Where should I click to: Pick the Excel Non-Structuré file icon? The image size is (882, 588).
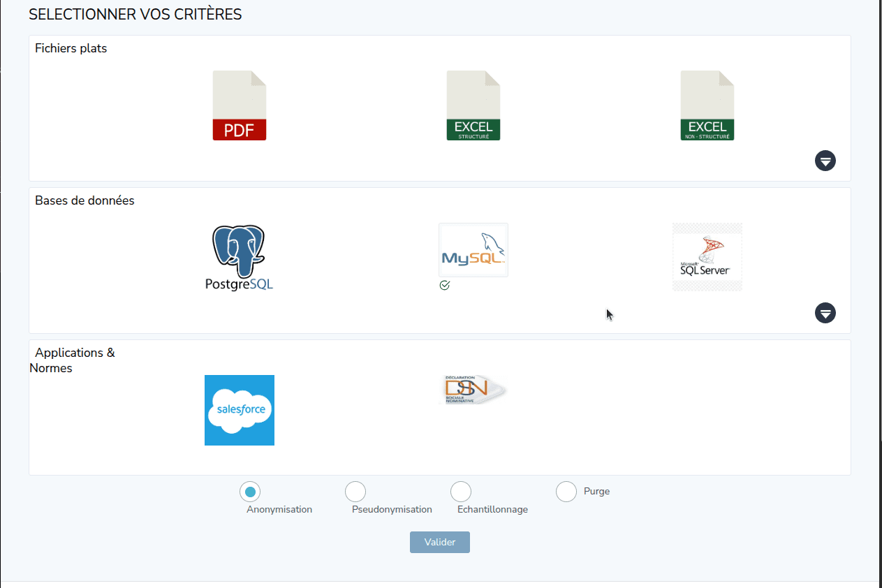tap(707, 105)
